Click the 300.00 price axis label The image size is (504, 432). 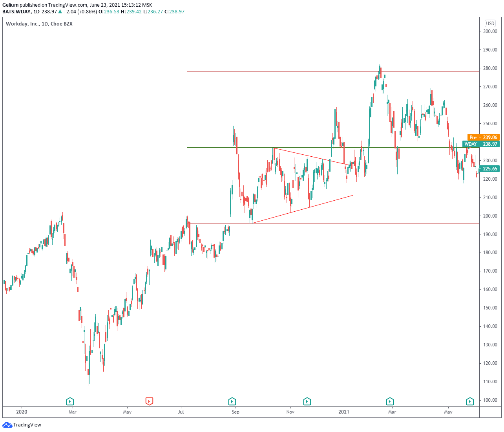click(x=490, y=31)
